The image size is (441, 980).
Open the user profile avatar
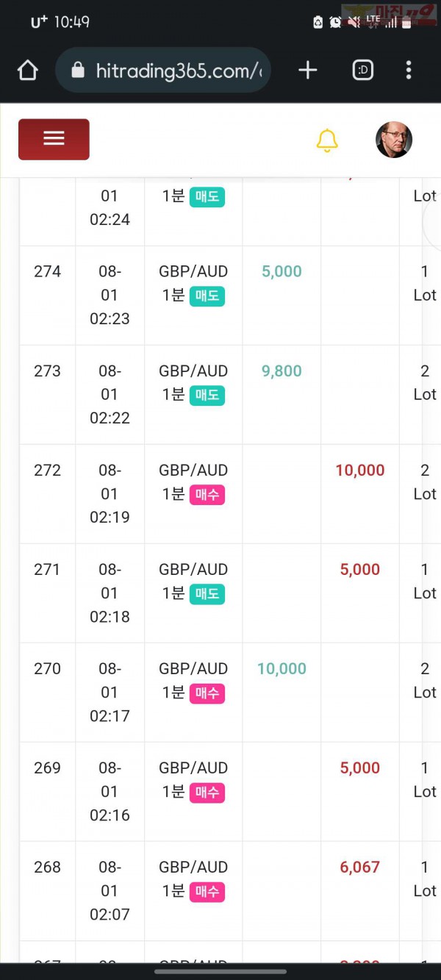point(394,140)
